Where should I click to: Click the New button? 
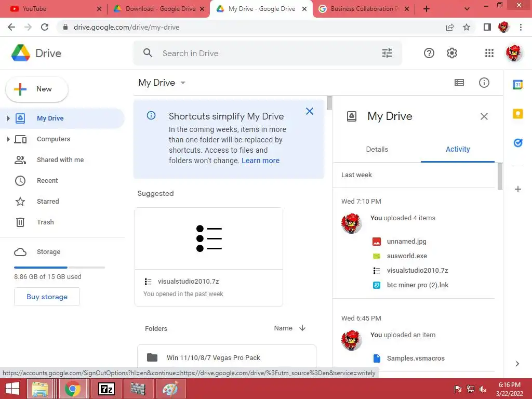pyautogui.click(x=37, y=89)
